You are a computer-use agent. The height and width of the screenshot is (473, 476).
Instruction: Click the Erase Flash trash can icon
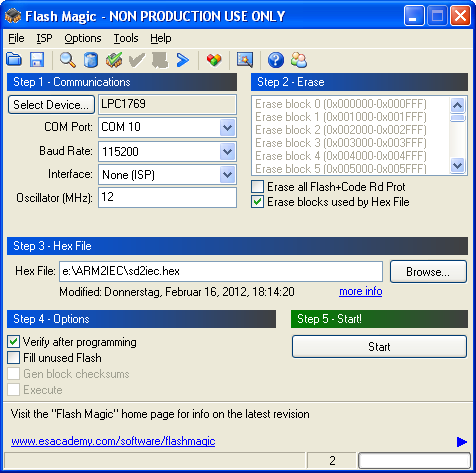(x=91, y=60)
